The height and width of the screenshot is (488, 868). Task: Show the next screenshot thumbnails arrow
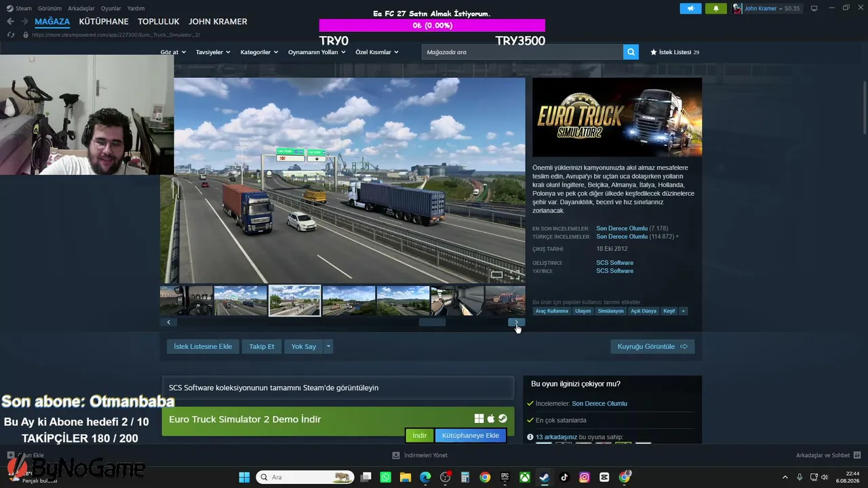517,323
